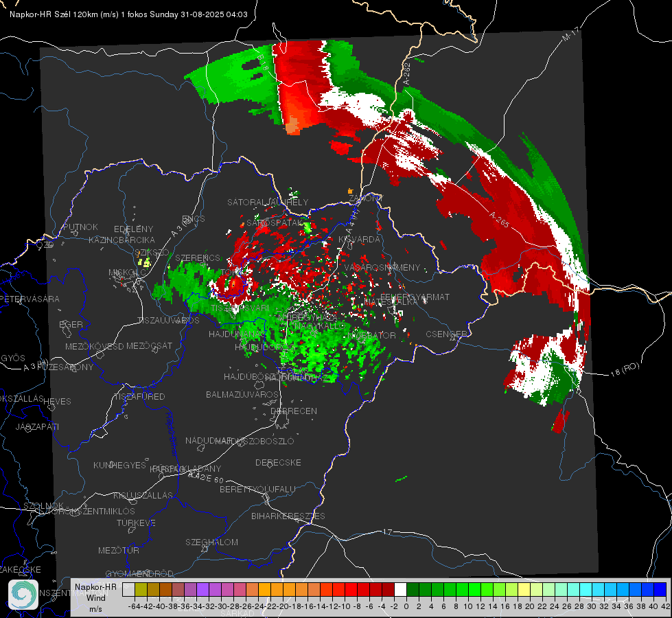The width and height of the screenshot is (672, 618).
Task: Click the TISZAFÜRED label
Action: click(139, 397)
